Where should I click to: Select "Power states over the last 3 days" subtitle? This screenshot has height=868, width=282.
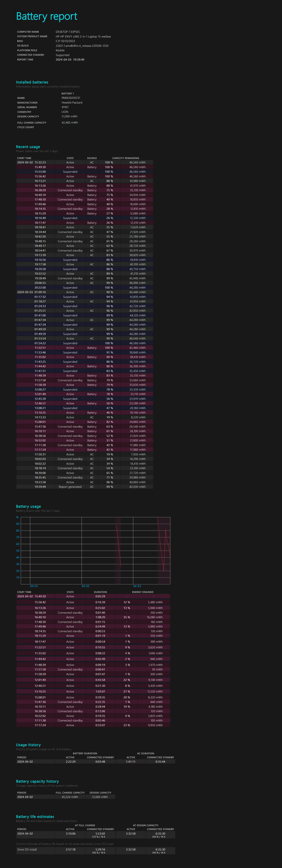tap(37, 151)
